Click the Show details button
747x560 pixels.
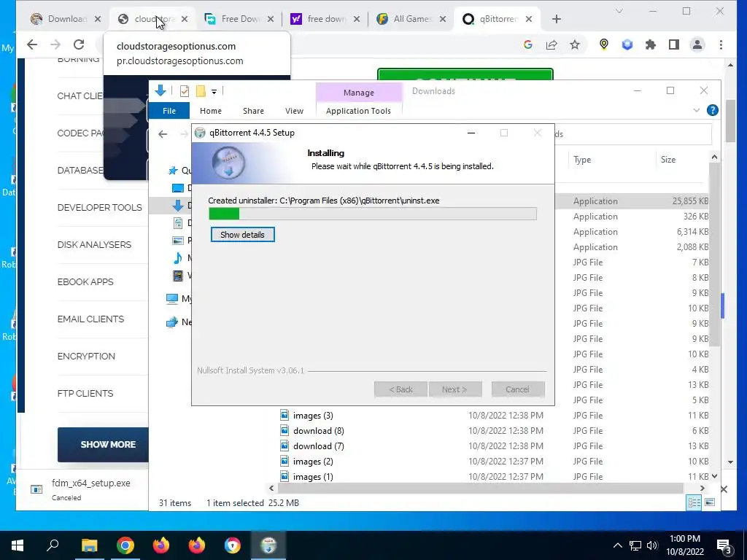pos(242,235)
